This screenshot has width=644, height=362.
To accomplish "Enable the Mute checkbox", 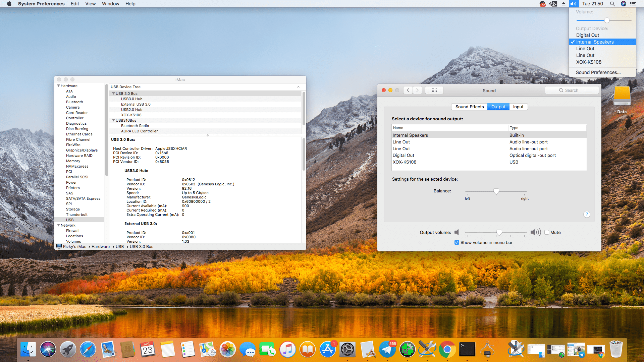I will pos(547,232).
